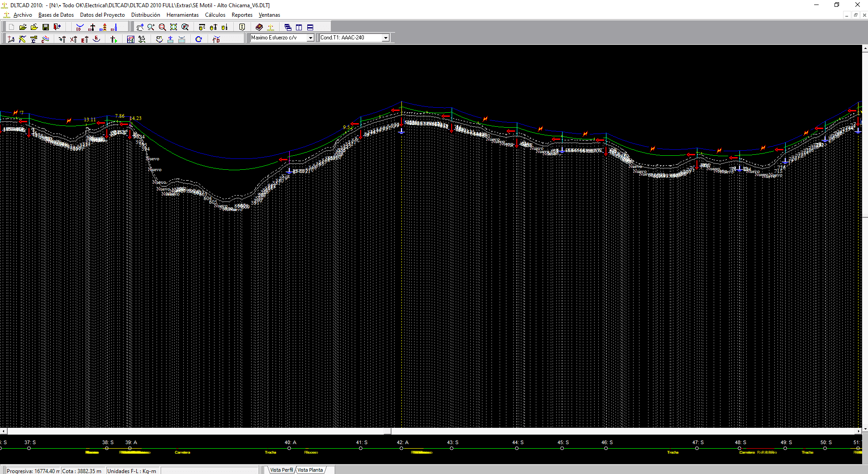Screen dimensions: 868x474
Task: Cascade windows using toolbar icon
Action: pyautogui.click(x=288, y=27)
